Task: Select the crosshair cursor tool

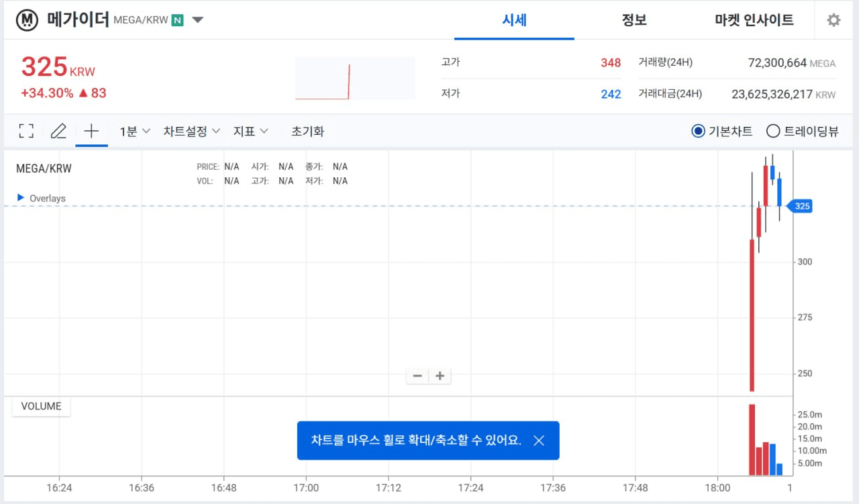Action: pyautogui.click(x=91, y=131)
